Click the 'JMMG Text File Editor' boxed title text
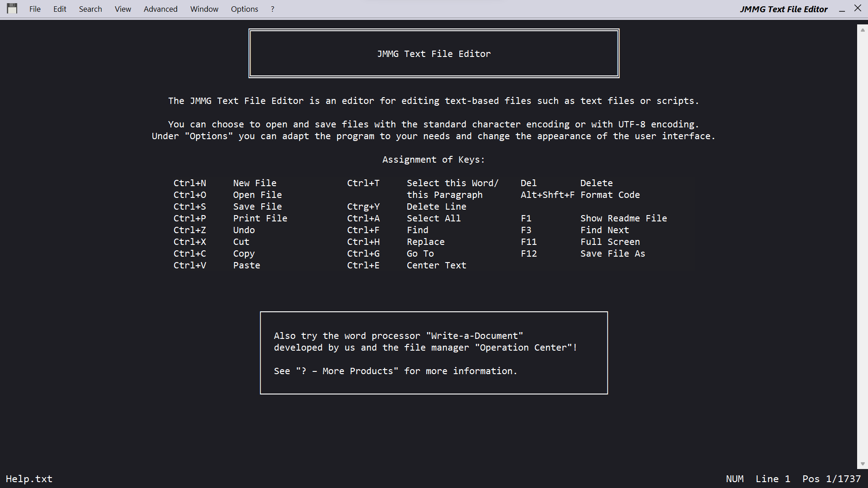Screen dimensions: 868x488 (434, 54)
